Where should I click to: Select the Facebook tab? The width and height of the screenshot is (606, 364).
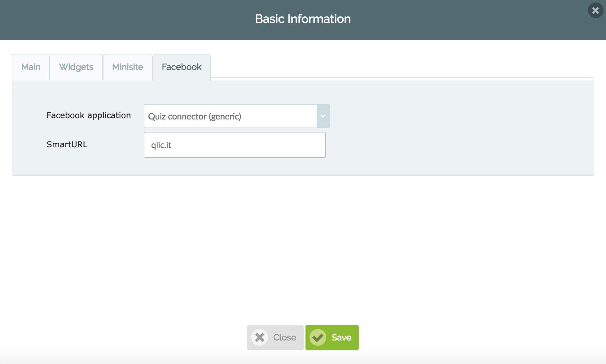tap(182, 67)
